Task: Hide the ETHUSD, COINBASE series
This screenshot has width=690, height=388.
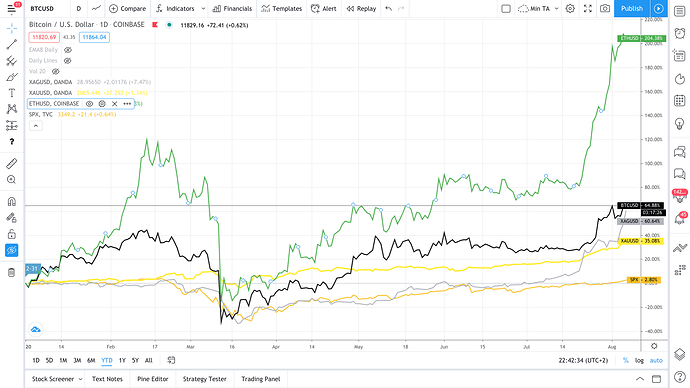Action: tap(89, 104)
